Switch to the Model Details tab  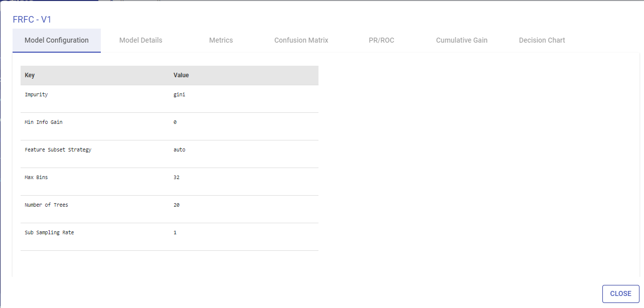tap(140, 40)
